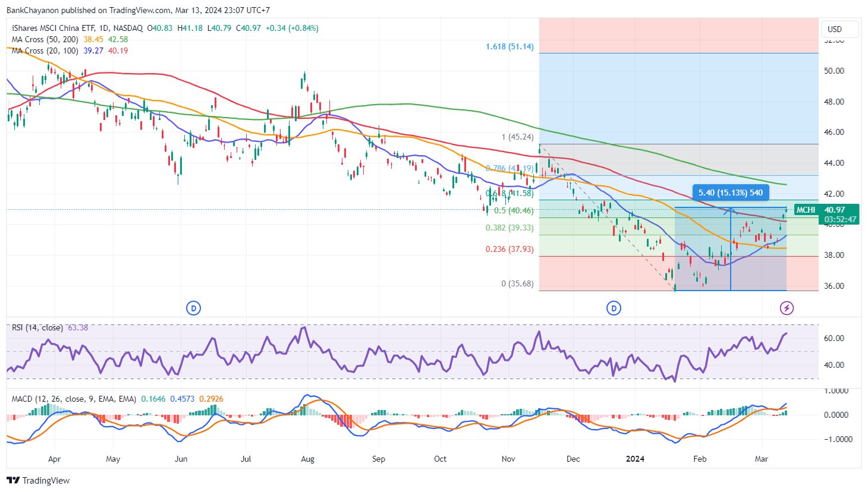Click the RSI 60.00 axis label

[834, 338]
